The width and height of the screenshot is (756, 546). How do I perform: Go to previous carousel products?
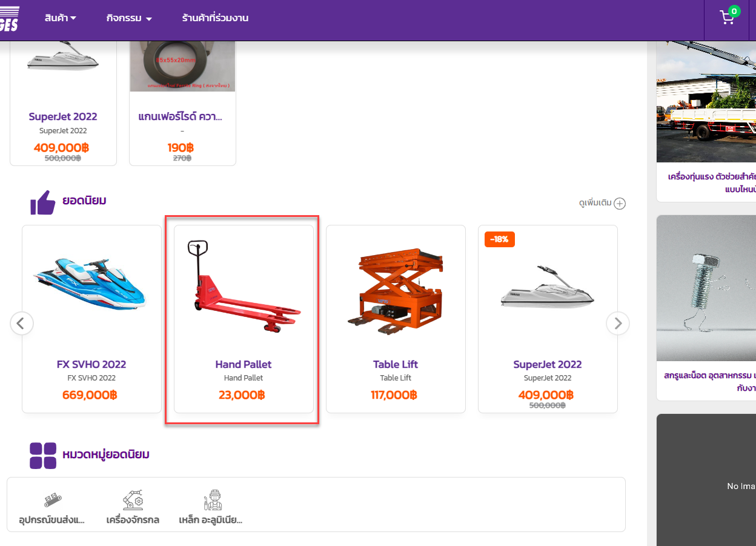tap(21, 323)
